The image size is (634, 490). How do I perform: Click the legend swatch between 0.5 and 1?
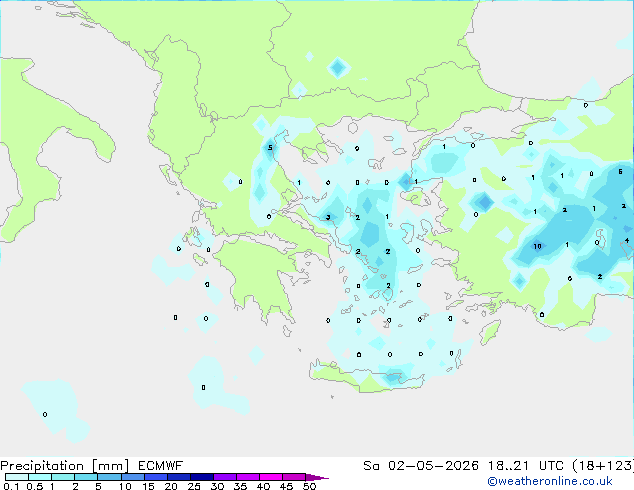coord(40,477)
